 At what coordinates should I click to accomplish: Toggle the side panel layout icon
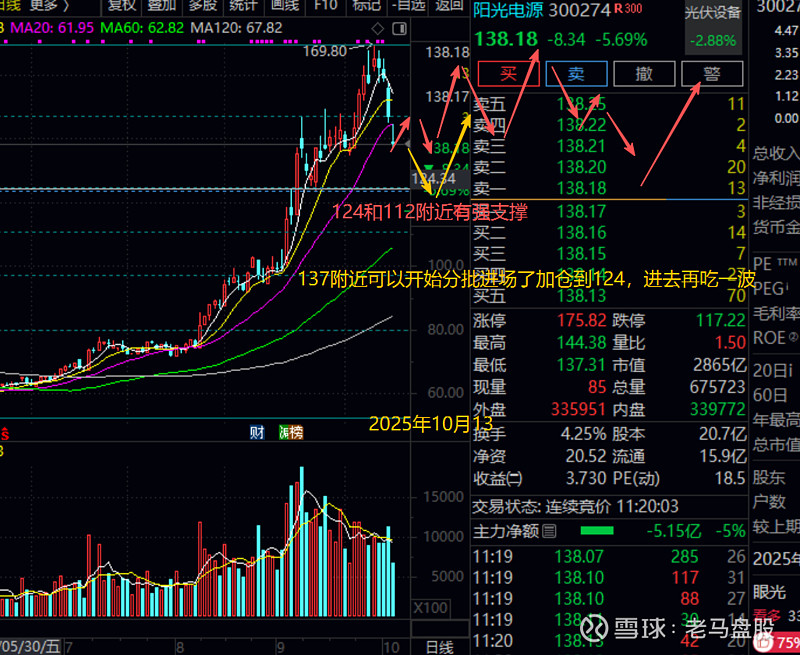(401, 28)
